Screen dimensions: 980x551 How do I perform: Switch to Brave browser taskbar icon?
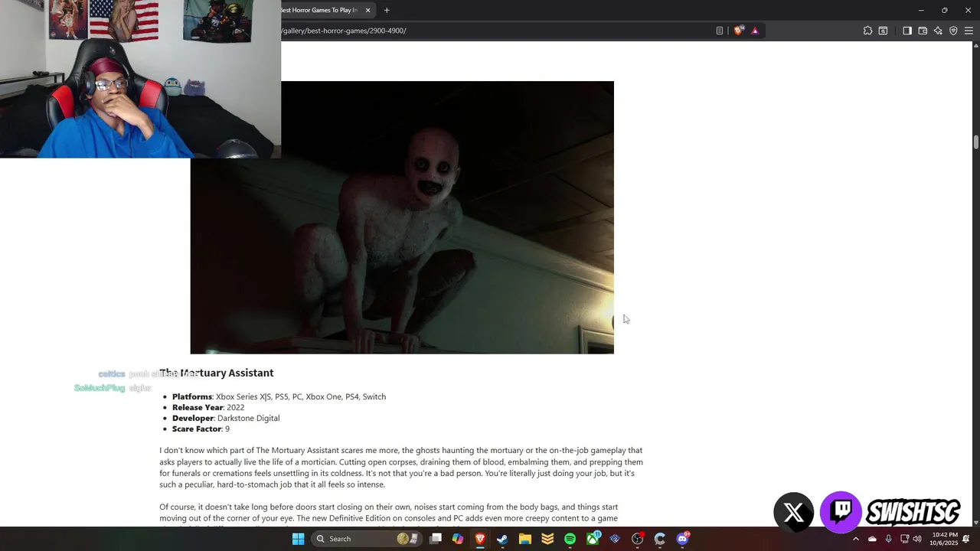(x=480, y=539)
